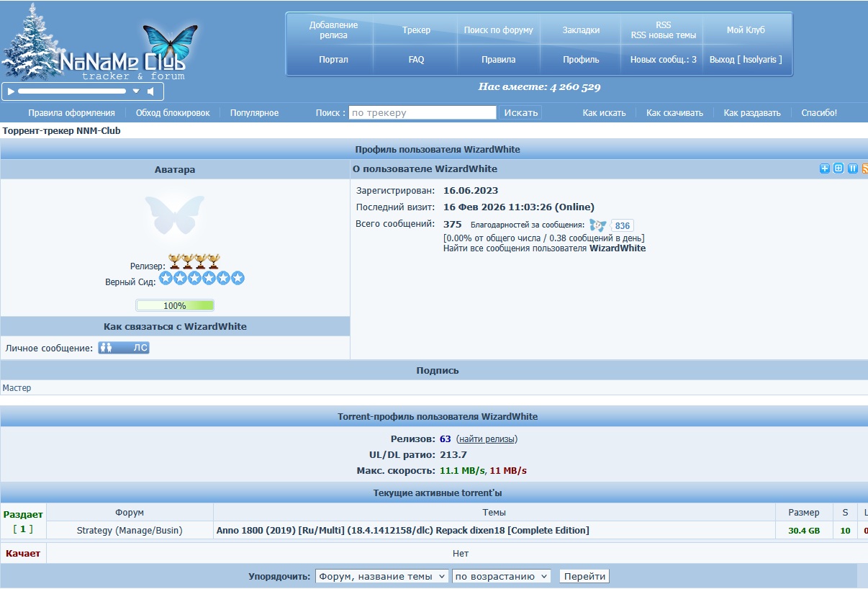
Task: Click the NoNaMe Club butterfly logo
Action: click(x=169, y=42)
